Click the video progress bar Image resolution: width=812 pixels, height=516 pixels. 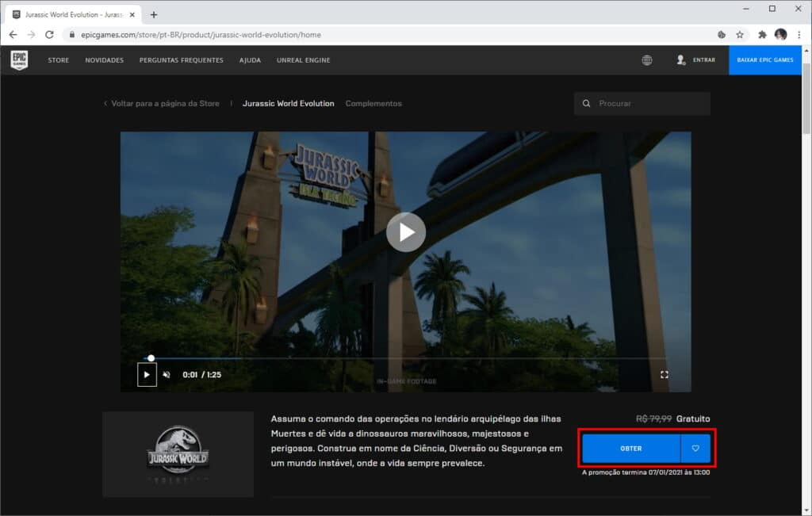404,358
